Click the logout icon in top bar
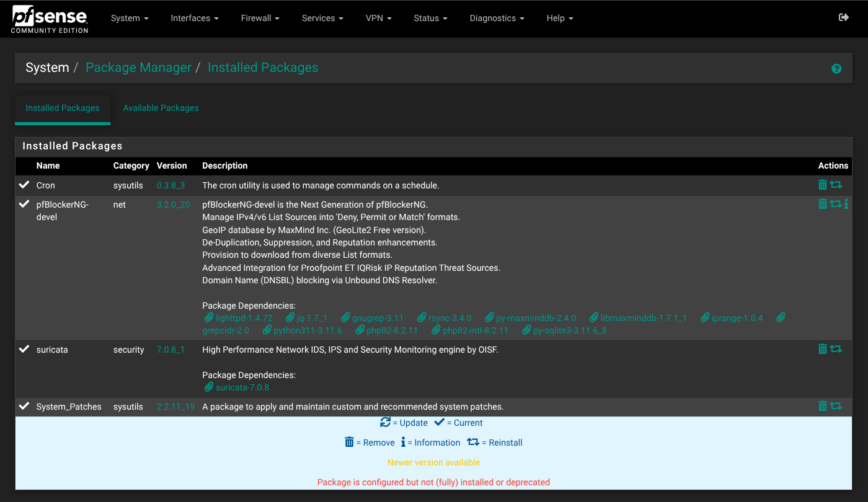The image size is (868, 502). 844,18
